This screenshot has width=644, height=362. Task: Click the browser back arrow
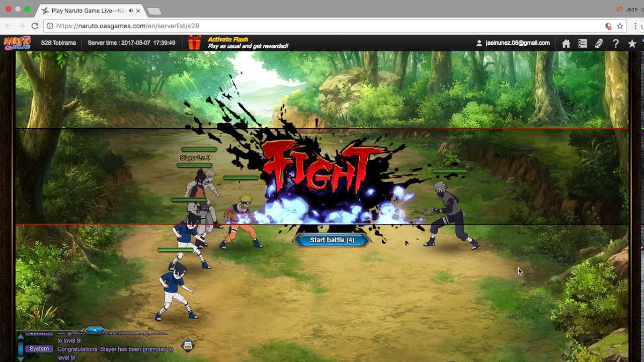(9, 26)
